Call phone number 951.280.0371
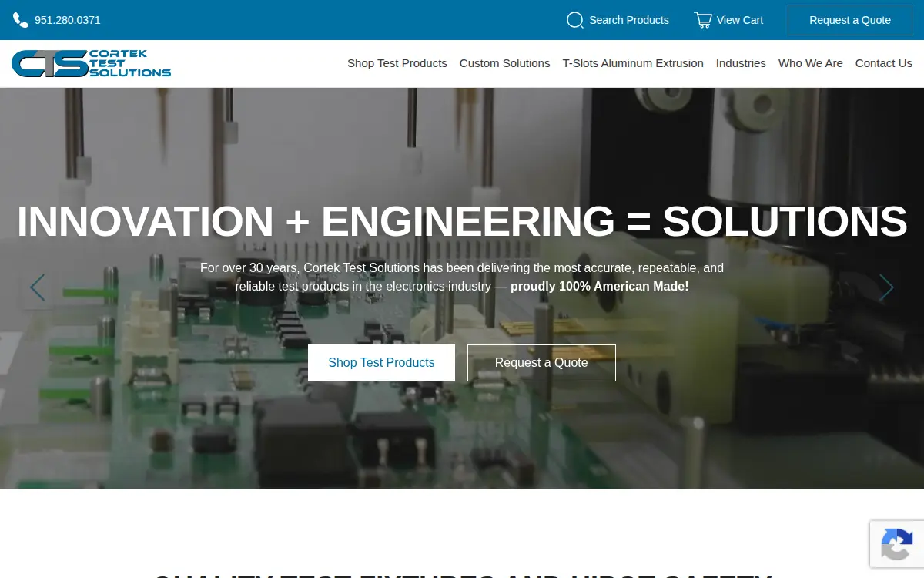Image resolution: width=924 pixels, height=578 pixels. tap(68, 20)
